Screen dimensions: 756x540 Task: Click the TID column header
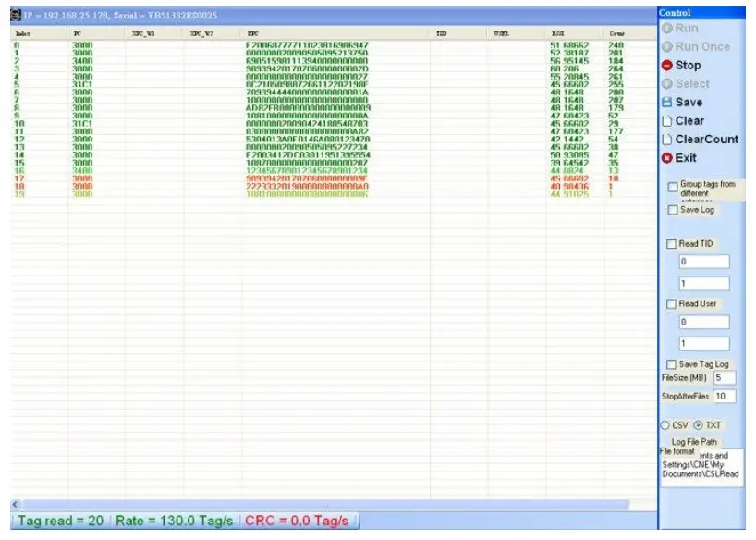[x=458, y=34]
